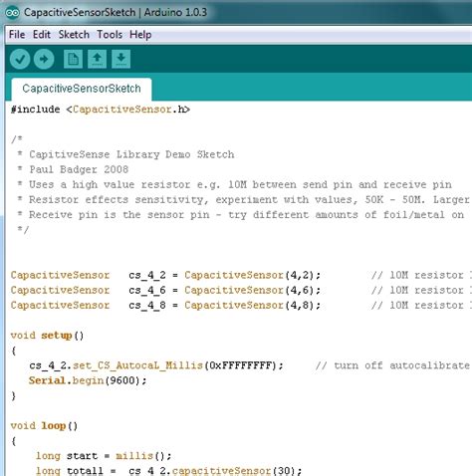Click the window title 'CapacitiveSensorSketch | Arduino 1.0.3'
The width and height of the screenshot is (472, 476).
pyautogui.click(x=116, y=13)
